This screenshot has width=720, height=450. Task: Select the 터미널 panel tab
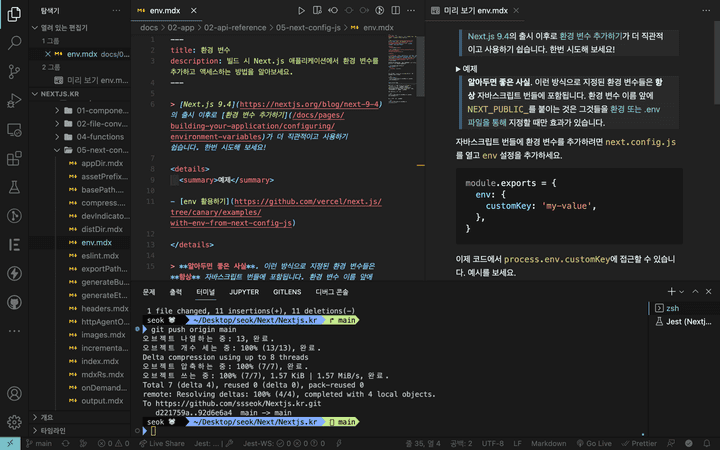click(205, 292)
